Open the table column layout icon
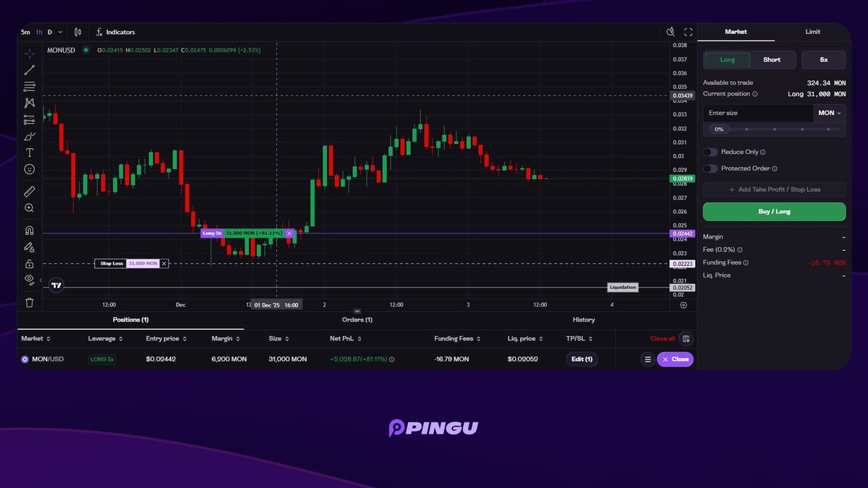Viewport: 868px width, 488px height. point(686,338)
